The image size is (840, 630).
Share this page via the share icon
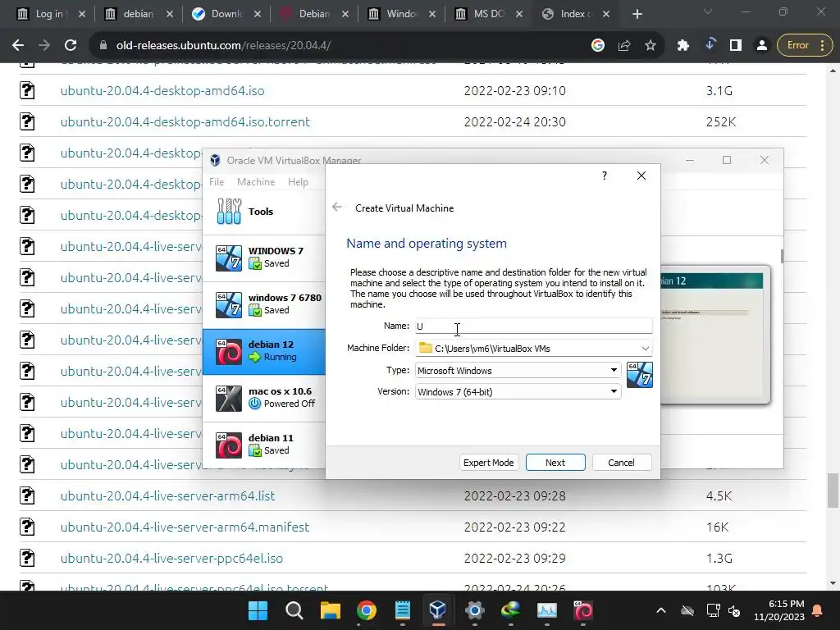[x=624, y=46]
